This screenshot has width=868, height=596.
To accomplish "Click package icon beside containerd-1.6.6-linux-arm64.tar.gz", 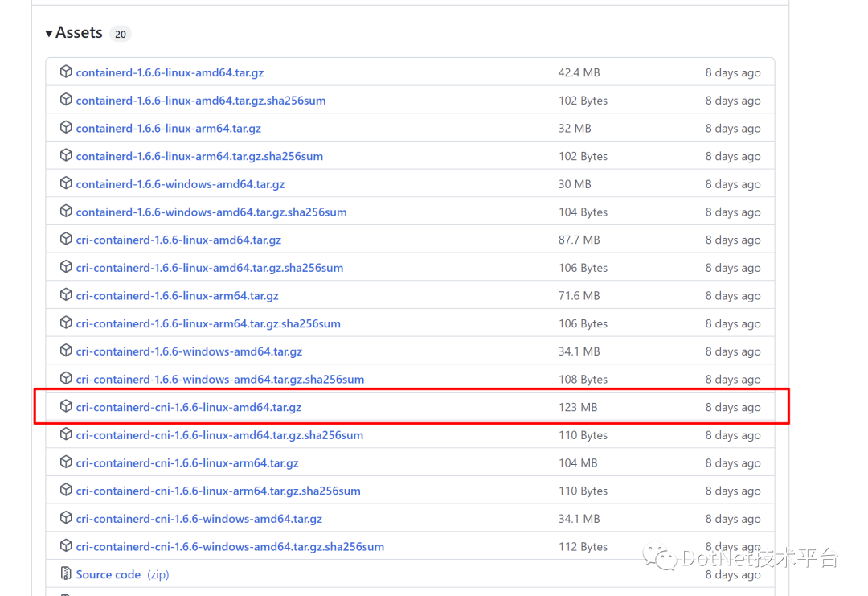I will [66, 127].
